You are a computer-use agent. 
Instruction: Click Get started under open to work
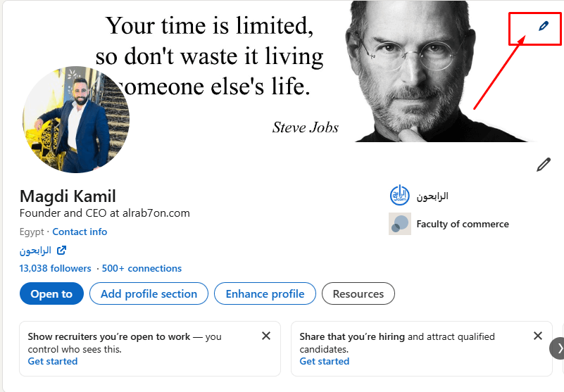[x=53, y=361]
